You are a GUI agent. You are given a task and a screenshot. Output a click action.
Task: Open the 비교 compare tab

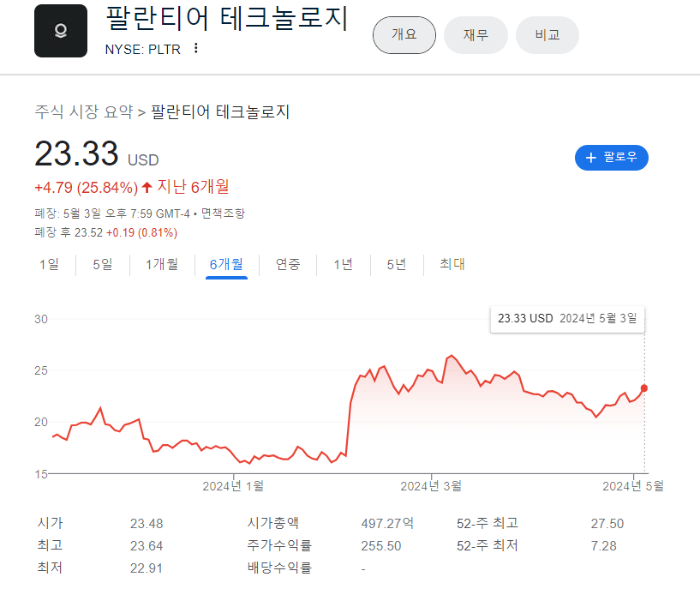pyautogui.click(x=547, y=35)
